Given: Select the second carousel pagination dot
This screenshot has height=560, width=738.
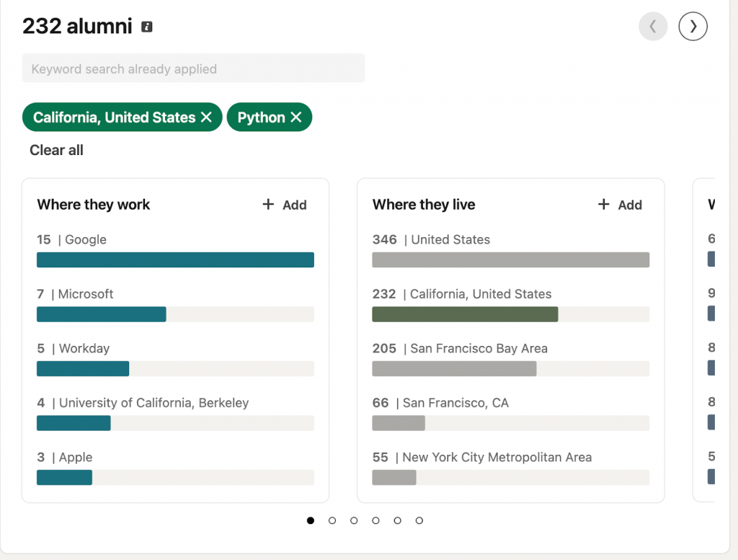Looking at the screenshot, I should 332,520.
